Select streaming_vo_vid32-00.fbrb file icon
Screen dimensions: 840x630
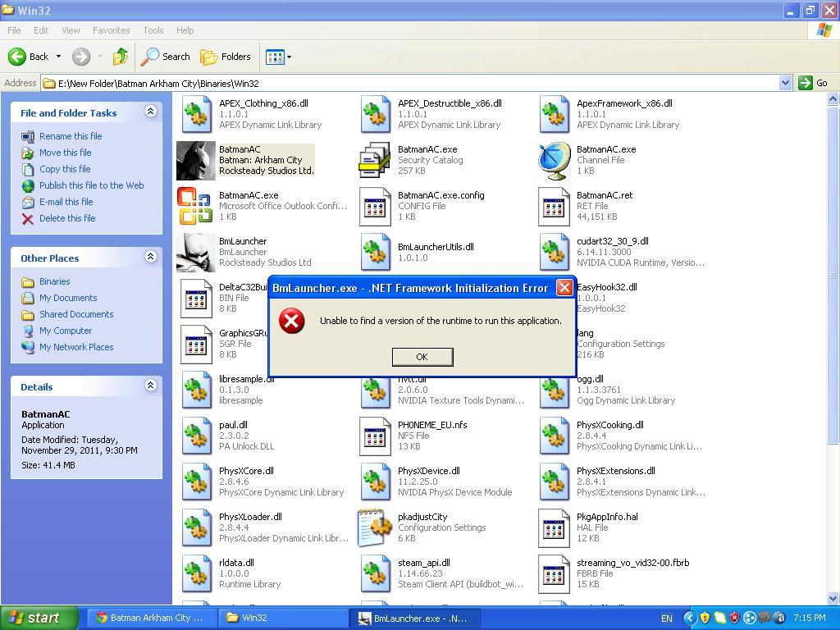[554, 574]
